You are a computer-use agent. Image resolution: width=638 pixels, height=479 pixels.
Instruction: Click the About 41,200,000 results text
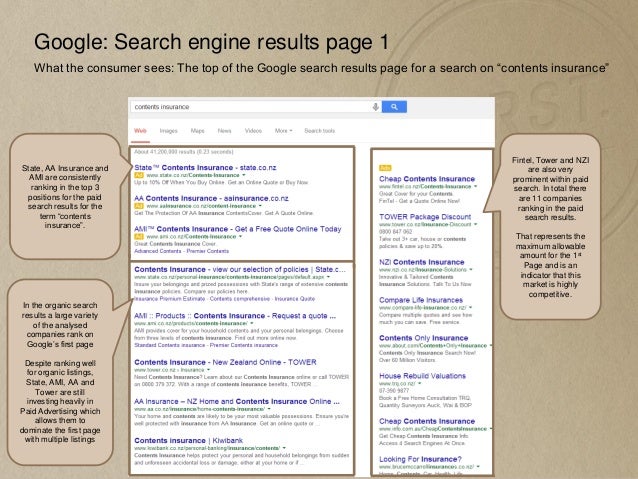184,152
